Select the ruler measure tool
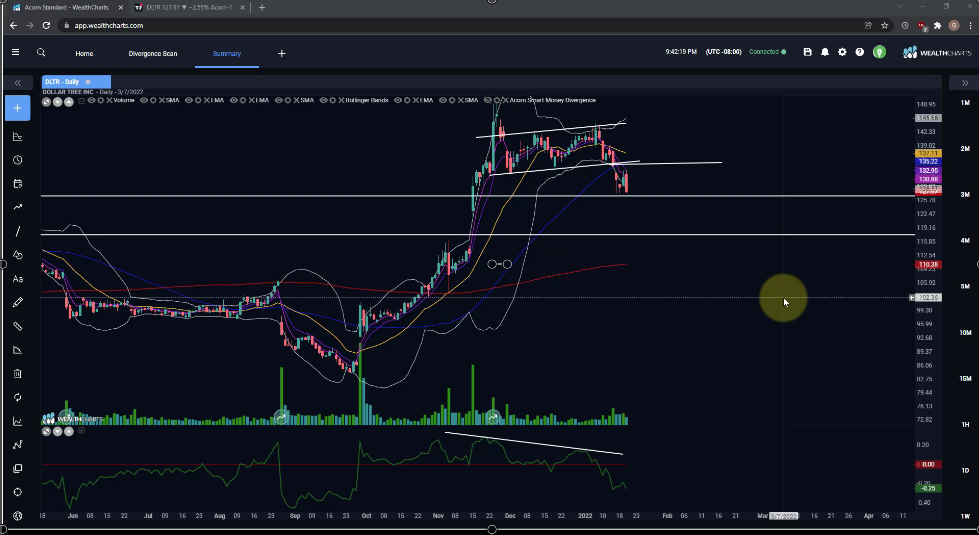 (17, 326)
